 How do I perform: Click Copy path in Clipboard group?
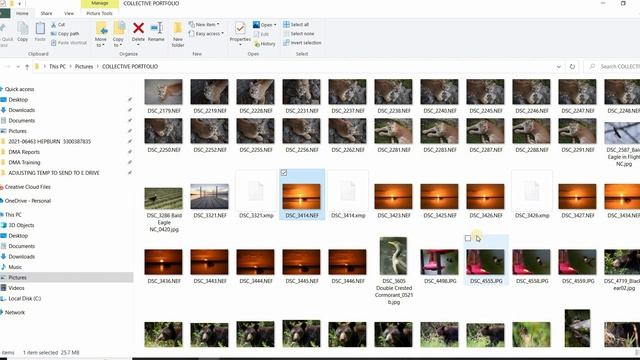65,34
